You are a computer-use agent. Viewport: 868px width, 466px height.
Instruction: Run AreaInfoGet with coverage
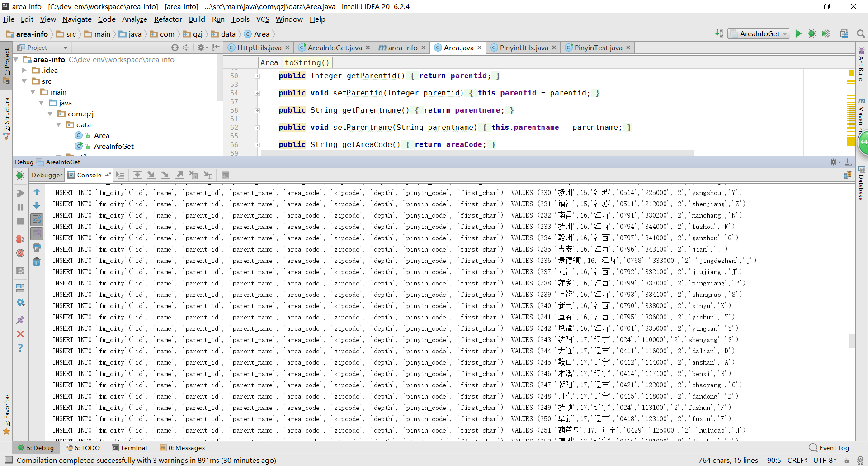[826, 33]
